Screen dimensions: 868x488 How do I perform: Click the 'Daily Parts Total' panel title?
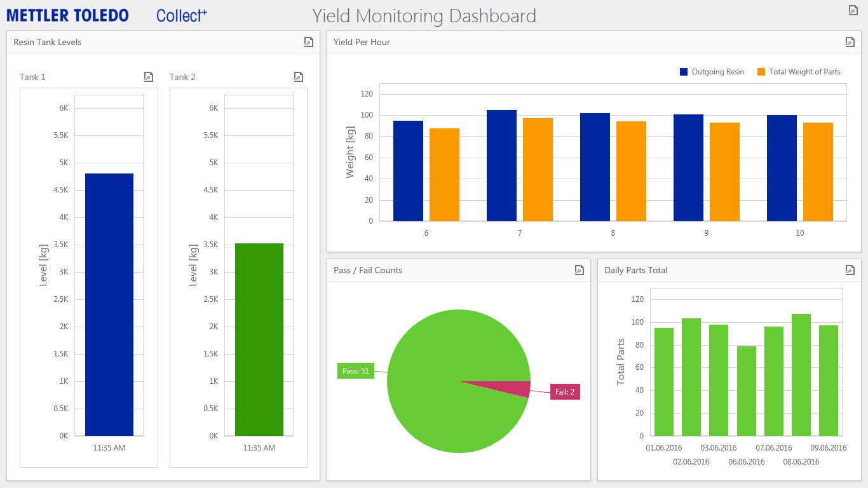[636, 270]
